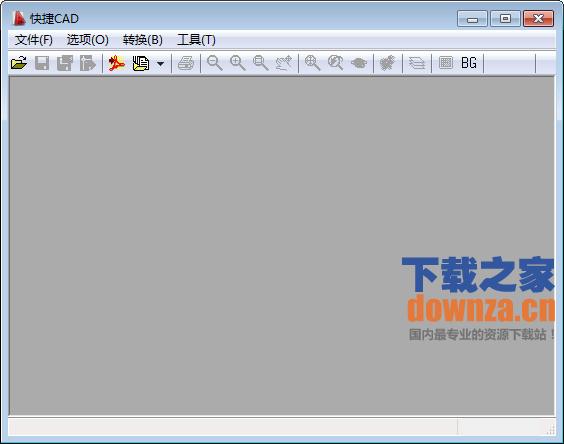Viewport: 564px width, 444px height.
Task: Open the 选项(O) menu
Action: tap(87, 40)
